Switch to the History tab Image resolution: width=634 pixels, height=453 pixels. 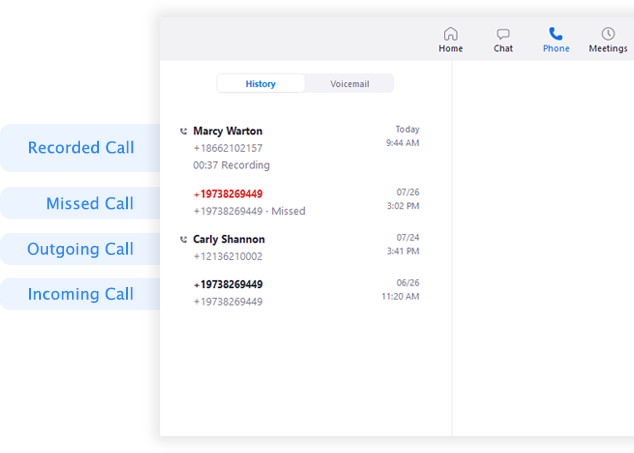click(261, 84)
